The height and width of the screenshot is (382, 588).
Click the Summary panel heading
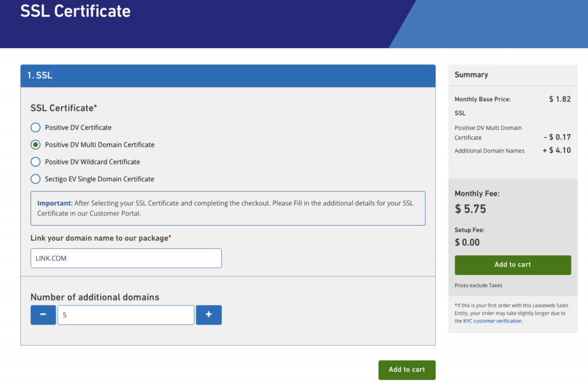coord(471,75)
